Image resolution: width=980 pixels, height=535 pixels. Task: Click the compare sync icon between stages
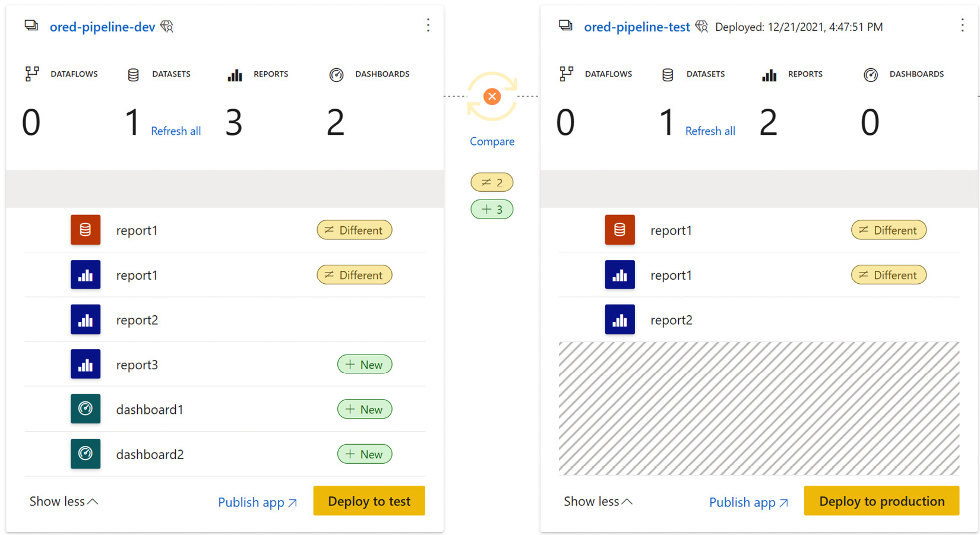point(492,96)
